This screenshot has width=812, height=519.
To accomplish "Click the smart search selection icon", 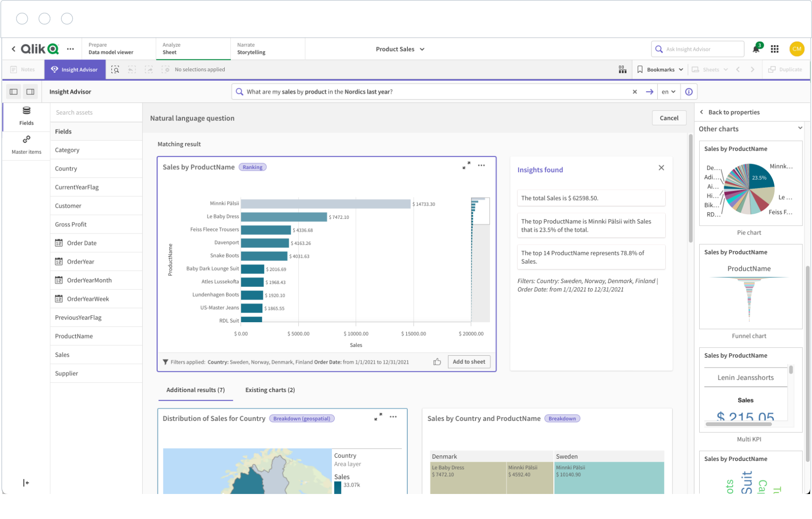I will (115, 69).
